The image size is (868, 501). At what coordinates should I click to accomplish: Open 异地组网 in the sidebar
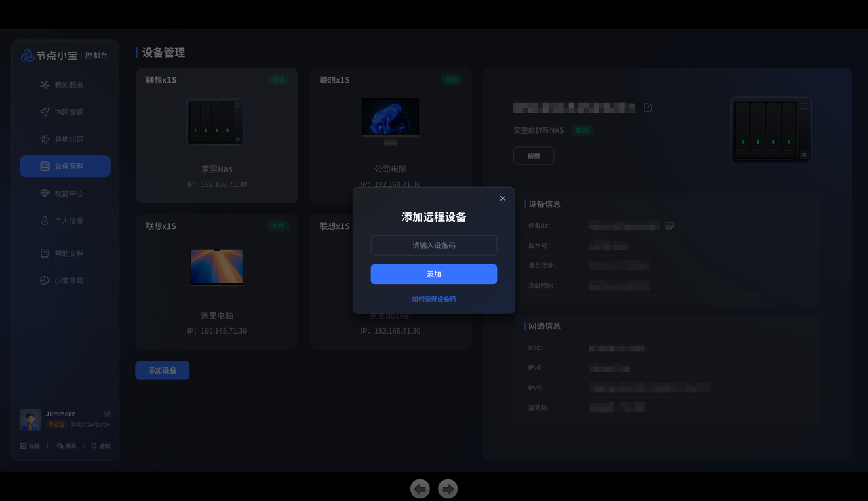(65, 139)
